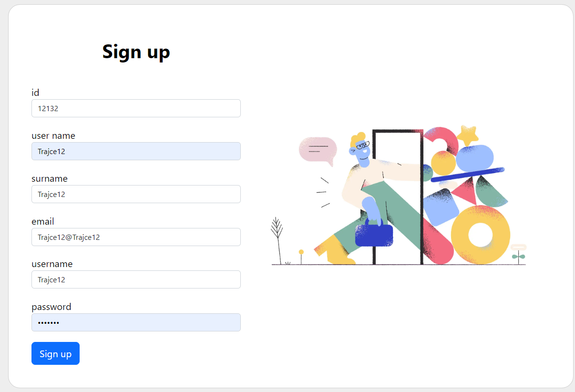The image size is (575, 392).
Task: Click the 'surname' label text
Action: click(x=50, y=178)
